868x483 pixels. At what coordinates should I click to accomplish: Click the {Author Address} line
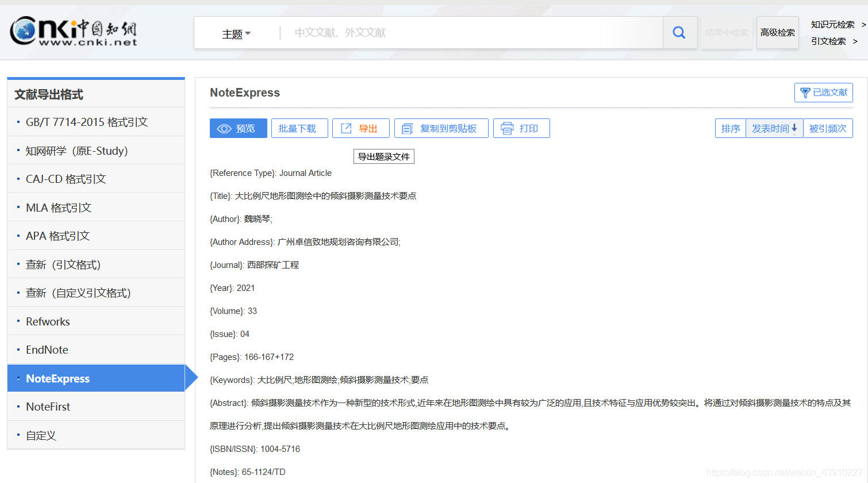click(305, 242)
